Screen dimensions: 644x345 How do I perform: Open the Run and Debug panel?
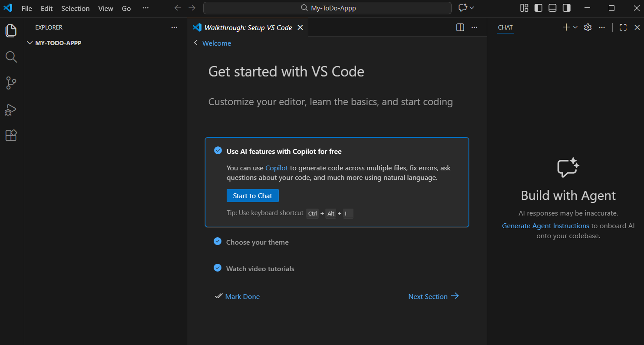pos(11,109)
